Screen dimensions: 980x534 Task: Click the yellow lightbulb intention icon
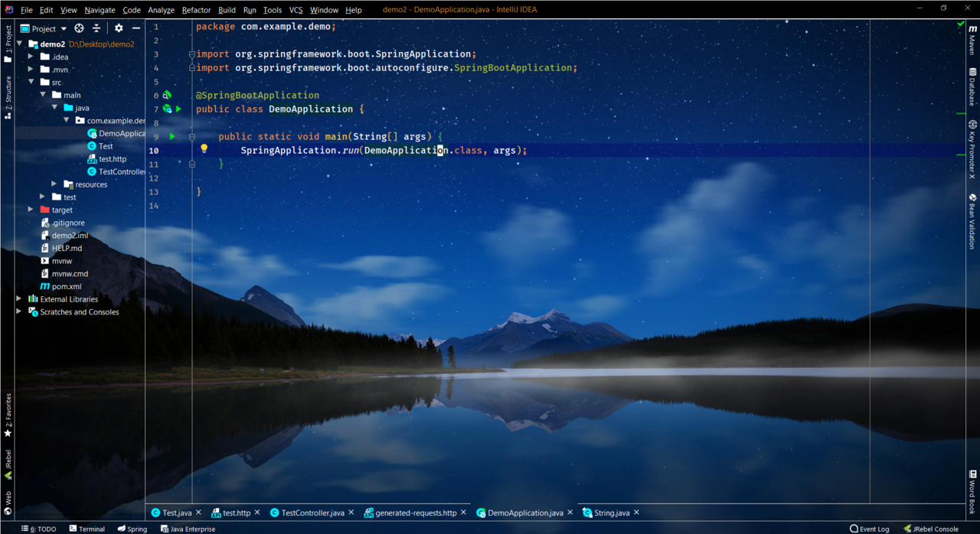(204, 149)
